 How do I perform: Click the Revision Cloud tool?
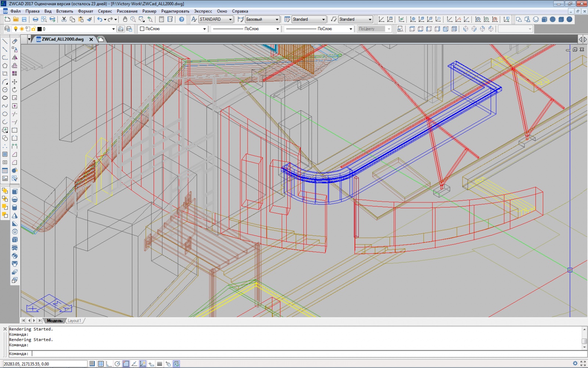5,98
